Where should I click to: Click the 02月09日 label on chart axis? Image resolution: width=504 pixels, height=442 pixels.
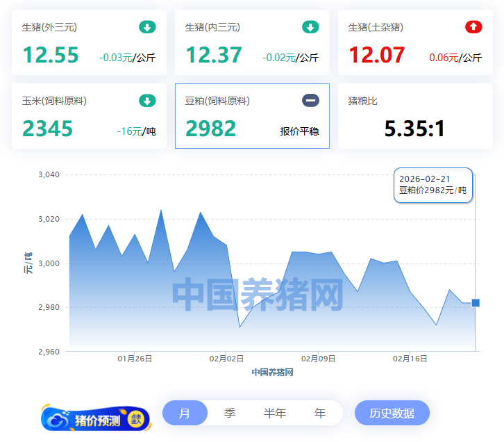pos(318,359)
